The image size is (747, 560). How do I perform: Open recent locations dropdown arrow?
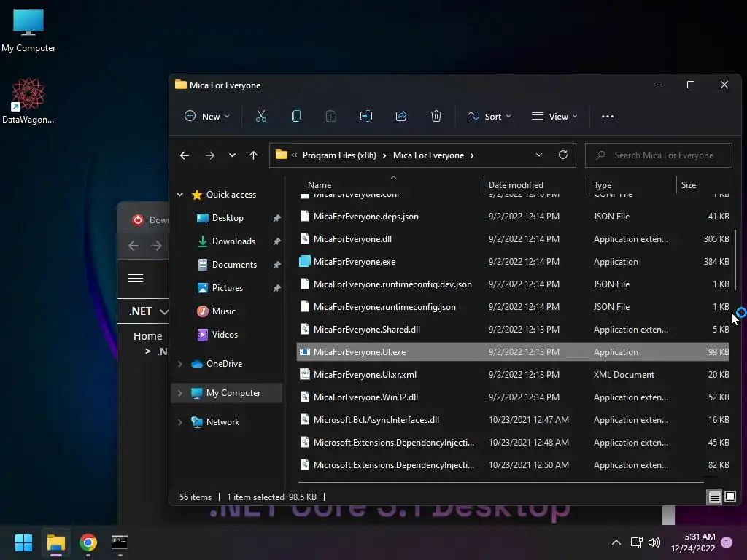(x=232, y=155)
